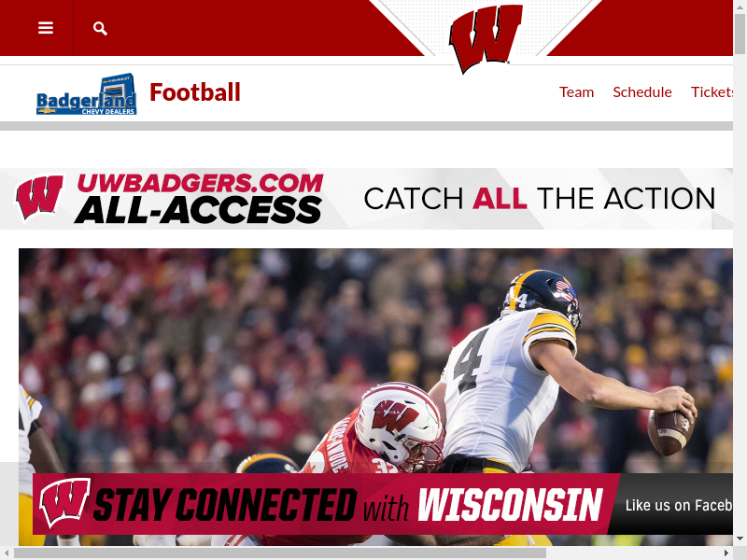Click the W logo in Stay Connected banner
Viewport: 747px width, 560px height.
[64, 503]
